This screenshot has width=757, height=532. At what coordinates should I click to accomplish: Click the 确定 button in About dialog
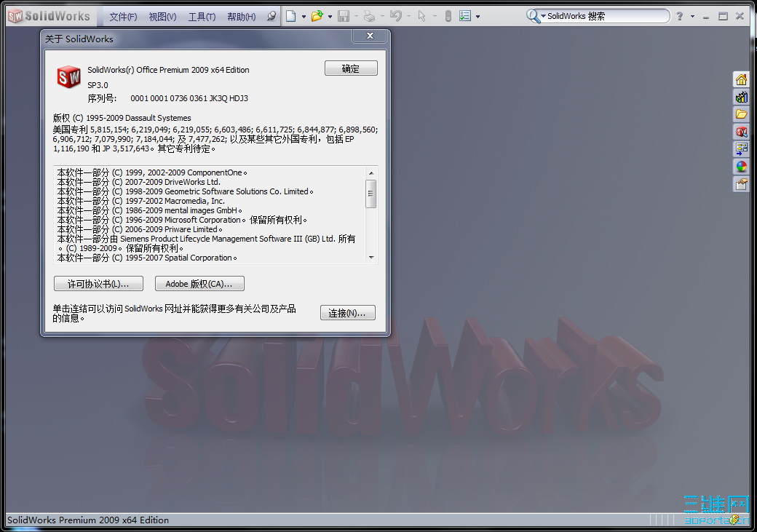pyautogui.click(x=351, y=68)
